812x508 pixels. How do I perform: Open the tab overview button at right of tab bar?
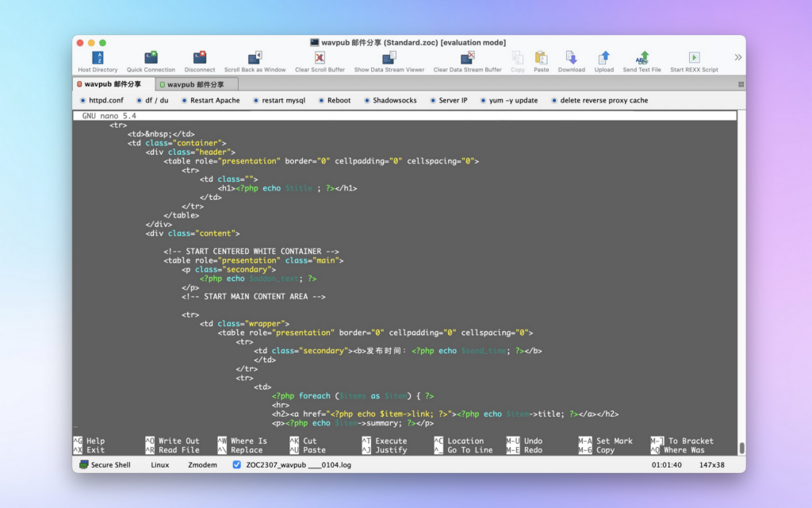click(x=741, y=84)
